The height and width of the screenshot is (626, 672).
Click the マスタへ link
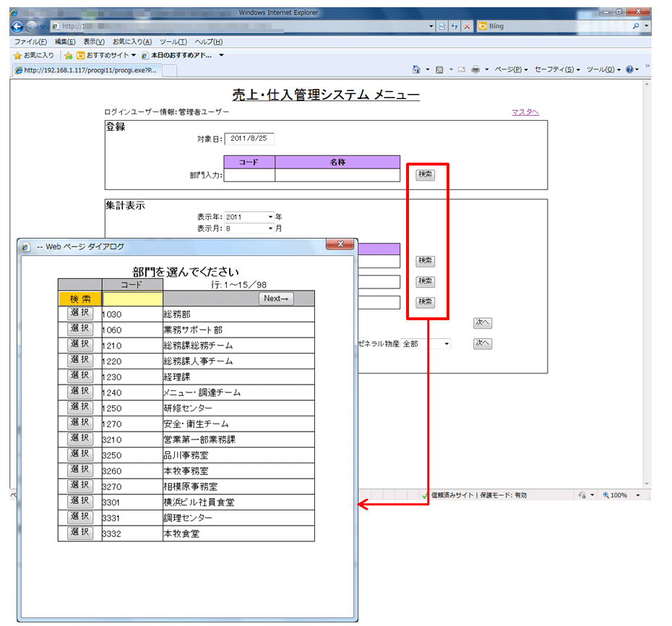[x=525, y=112]
